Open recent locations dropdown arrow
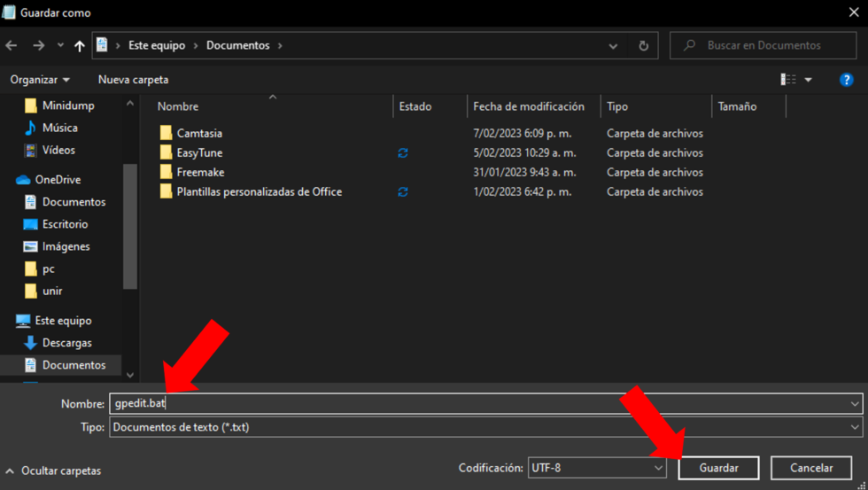 (60, 45)
